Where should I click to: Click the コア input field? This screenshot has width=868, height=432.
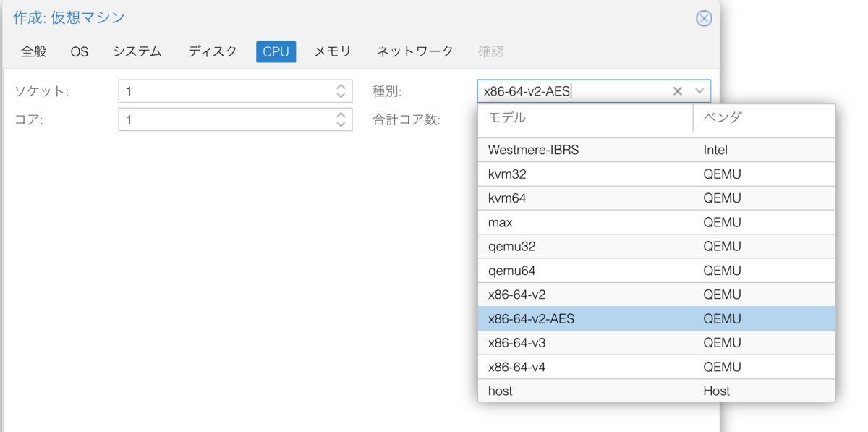224,119
